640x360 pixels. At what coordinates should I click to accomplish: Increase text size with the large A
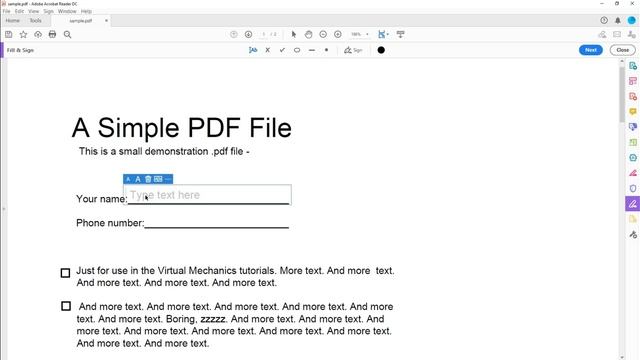click(x=138, y=179)
